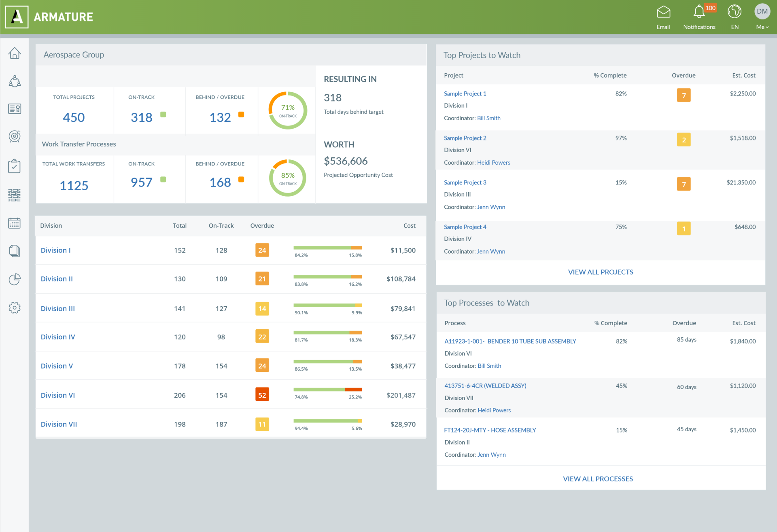The width and height of the screenshot is (777, 532).
Task: Open Sample Project 3 link
Action: [465, 182]
